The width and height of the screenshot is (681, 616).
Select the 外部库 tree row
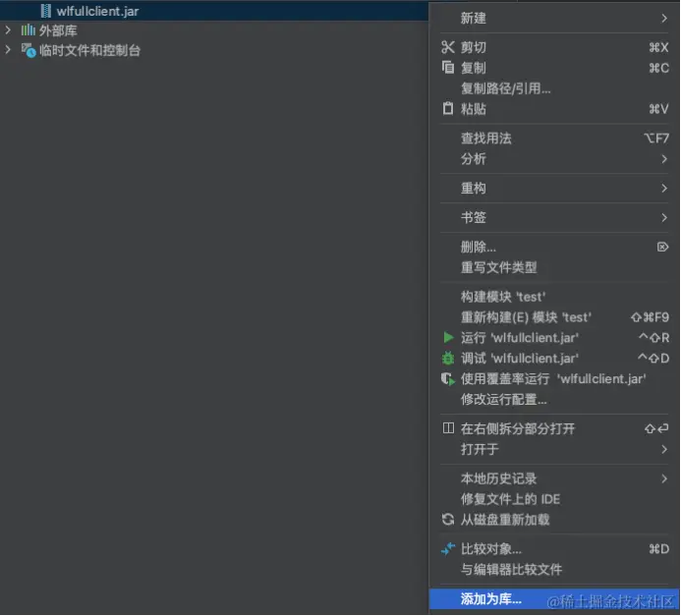[214, 30]
